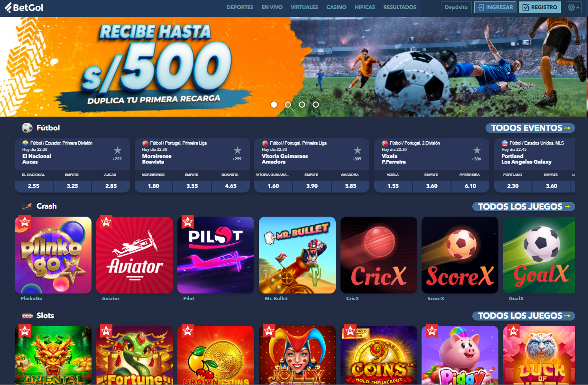The width and height of the screenshot is (588, 385).
Task: Go to the EN VIVO section
Action: point(272,7)
